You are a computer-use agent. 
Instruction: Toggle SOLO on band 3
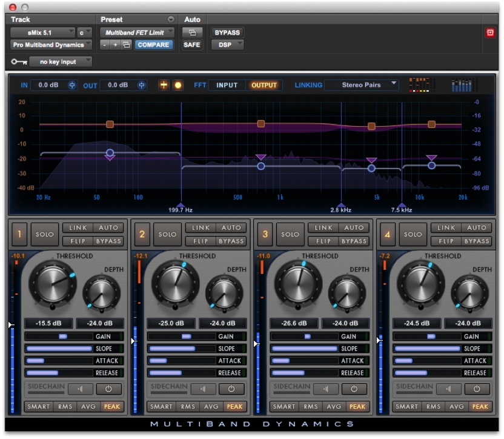(290, 234)
